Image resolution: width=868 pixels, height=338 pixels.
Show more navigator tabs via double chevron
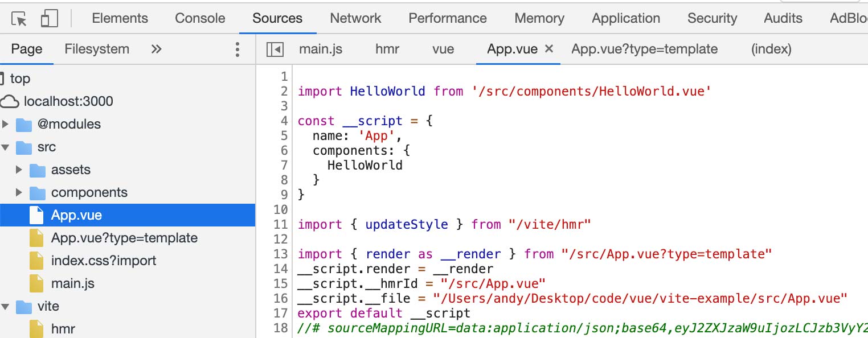click(156, 50)
